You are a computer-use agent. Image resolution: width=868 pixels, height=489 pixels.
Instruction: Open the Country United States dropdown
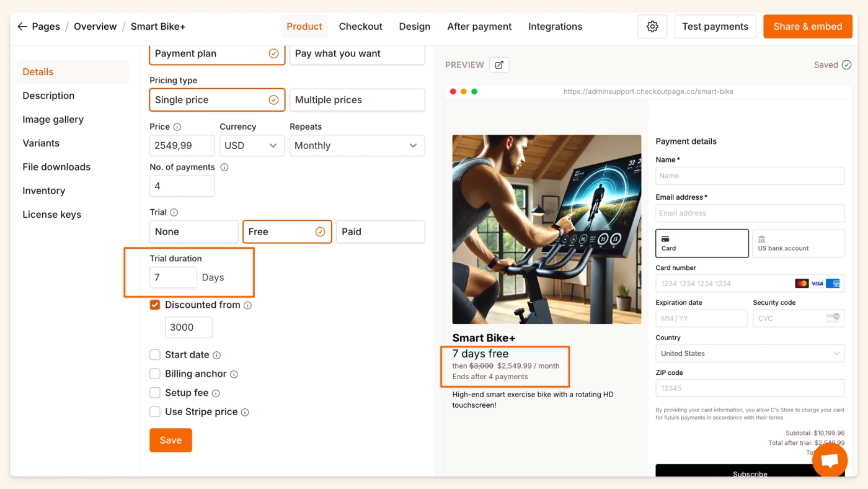(x=750, y=353)
